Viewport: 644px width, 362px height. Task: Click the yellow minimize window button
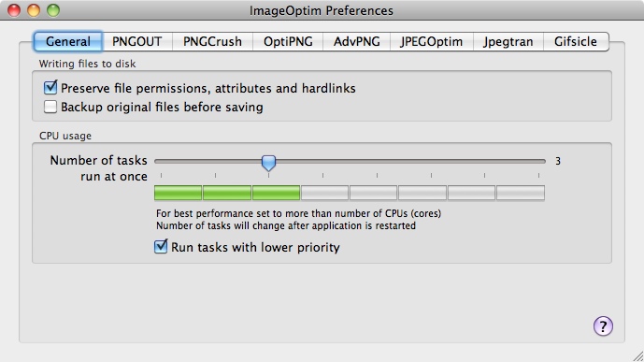pos(34,10)
